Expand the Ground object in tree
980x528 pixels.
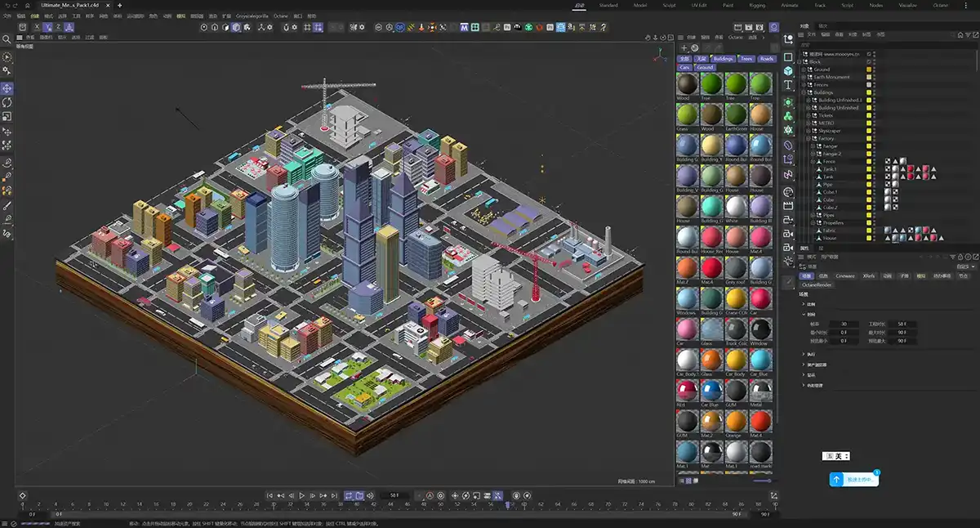805,69
